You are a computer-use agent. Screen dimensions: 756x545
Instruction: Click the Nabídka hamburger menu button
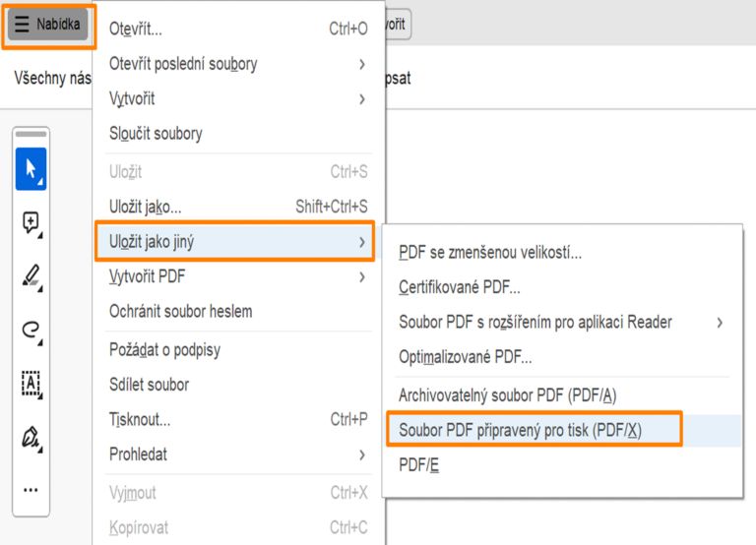[x=48, y=24]
